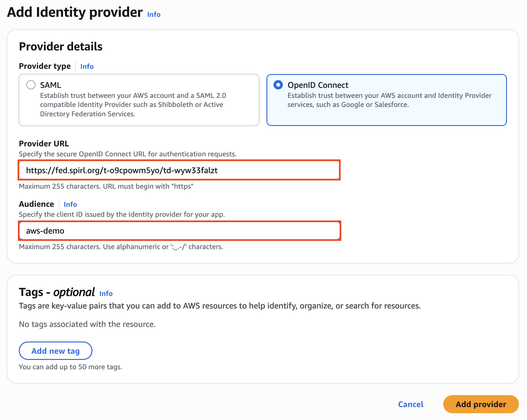Click the Provider URL label
This screenshot has width=527, height=420.
pyautogui.click(x=44, y=143)
